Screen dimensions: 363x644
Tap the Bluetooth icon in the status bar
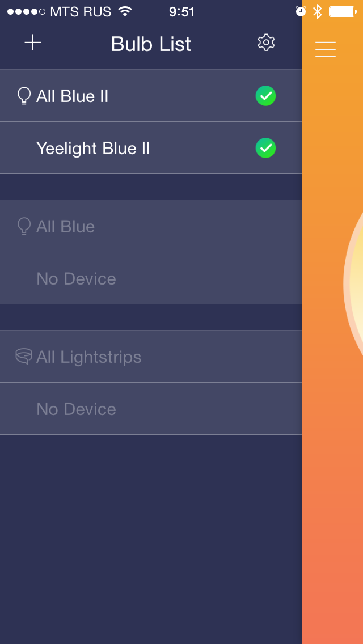tap(318, 11)
